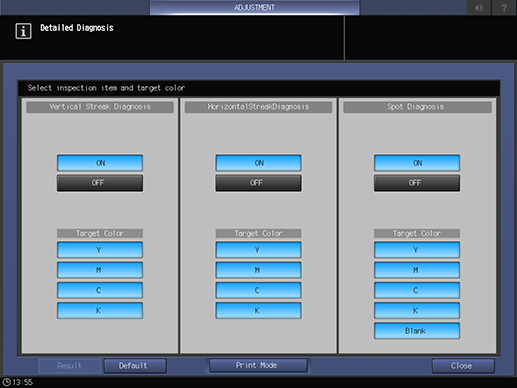Click the Result button
The height and width of the screenshot is (388, 517).
click(69, 366)
